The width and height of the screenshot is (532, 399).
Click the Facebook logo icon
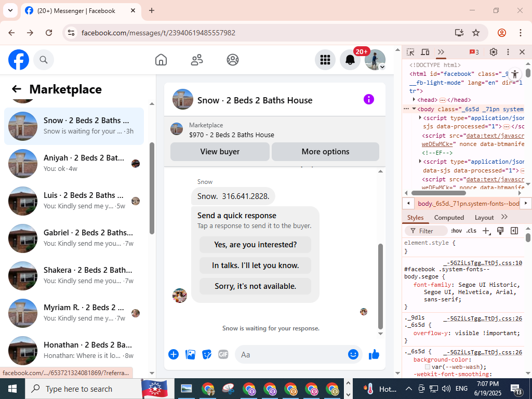[x=19, y=60]
